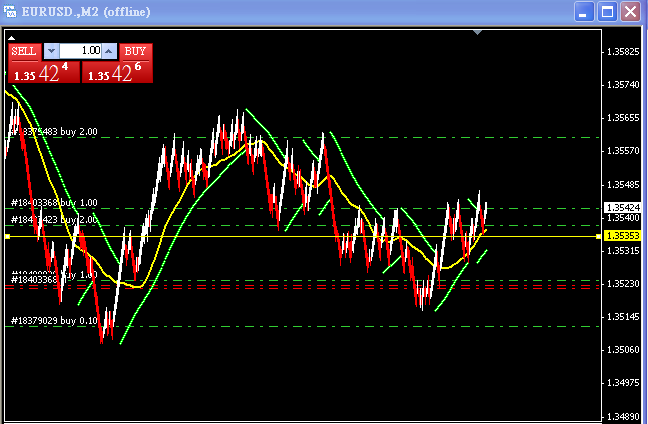The image size is (648, 424).
Task: Decrease lot volume with down arrow
Action: click(51, 51)
